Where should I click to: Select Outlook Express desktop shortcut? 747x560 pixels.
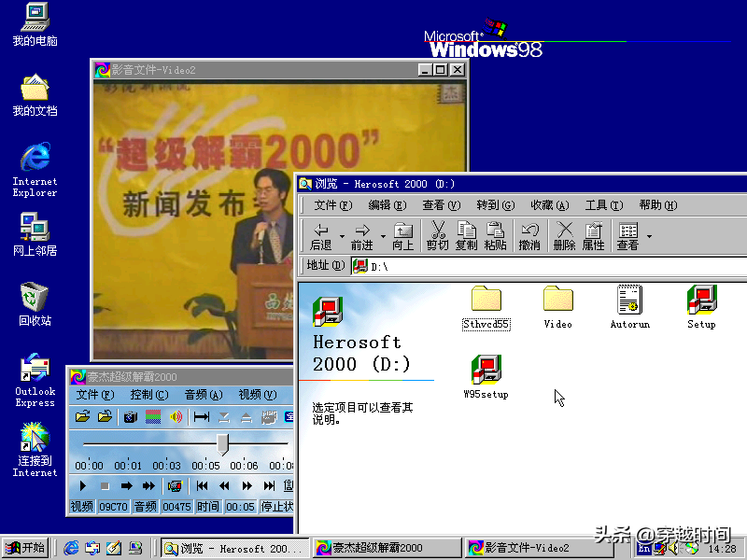35,381
